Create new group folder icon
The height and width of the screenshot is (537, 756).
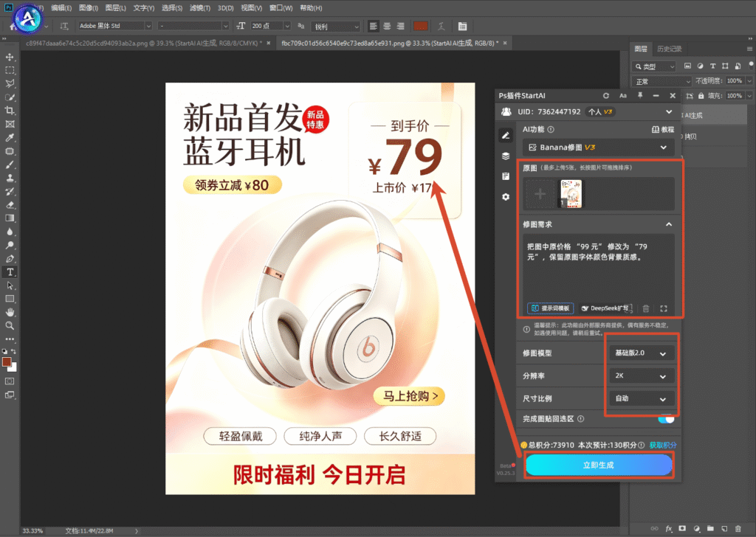coord(710,529)
